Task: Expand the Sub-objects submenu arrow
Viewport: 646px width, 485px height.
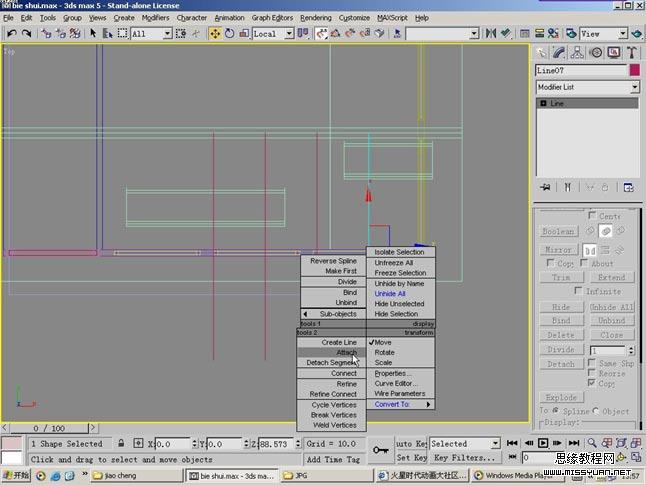Action: pyautogui.click(x=305, y=314)
